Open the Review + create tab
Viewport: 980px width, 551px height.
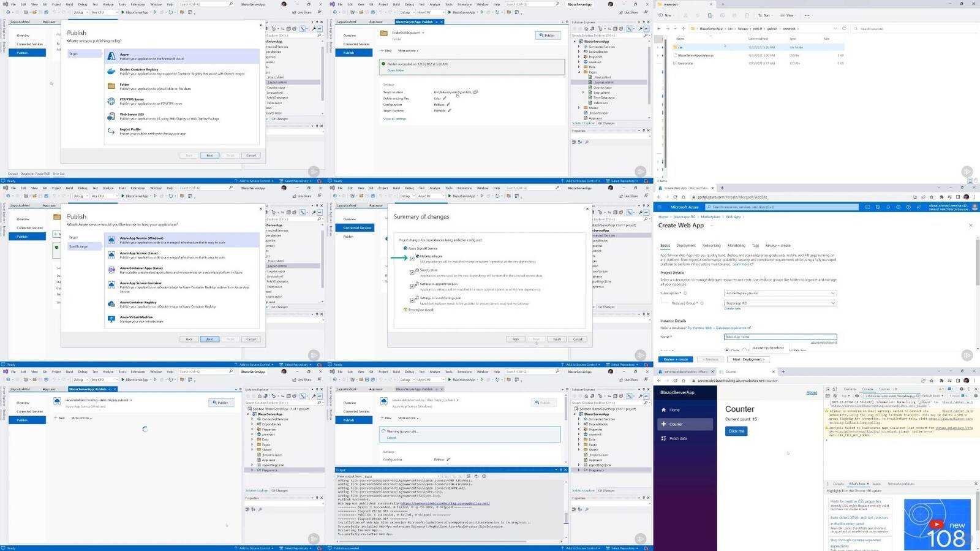[778, 246]
